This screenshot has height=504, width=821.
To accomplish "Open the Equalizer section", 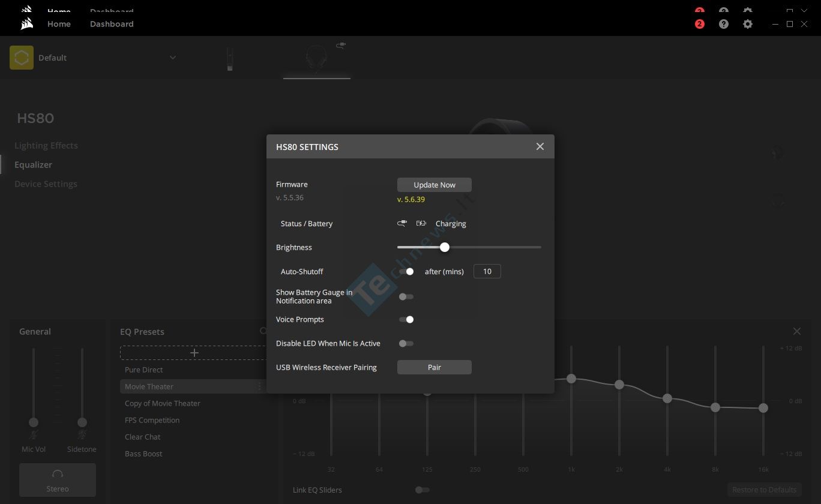I will coord(33,164).
